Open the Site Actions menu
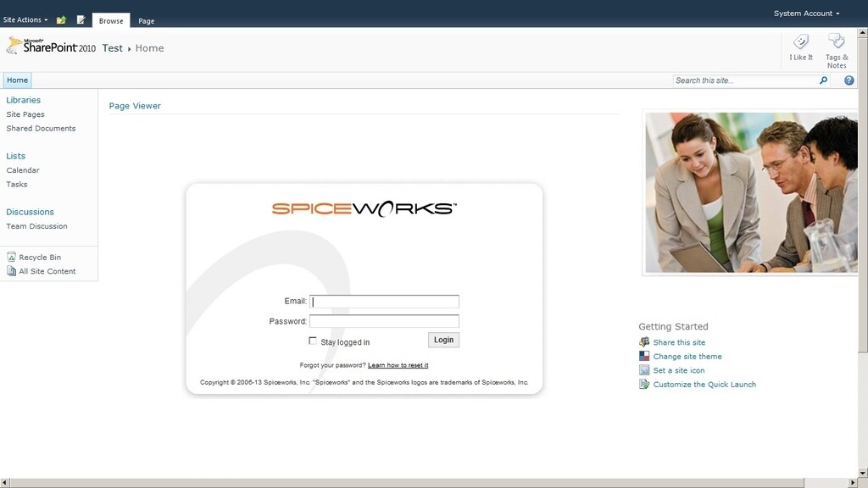 [x=23, y=19]
